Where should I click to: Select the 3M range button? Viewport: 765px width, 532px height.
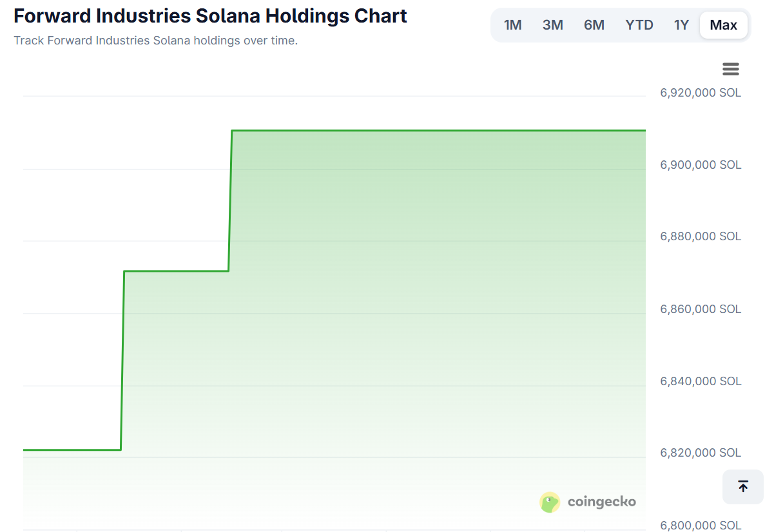click(552, 24)
